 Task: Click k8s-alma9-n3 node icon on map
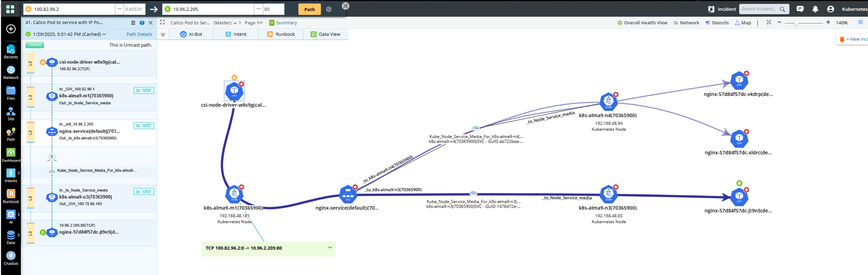(609, 194)
